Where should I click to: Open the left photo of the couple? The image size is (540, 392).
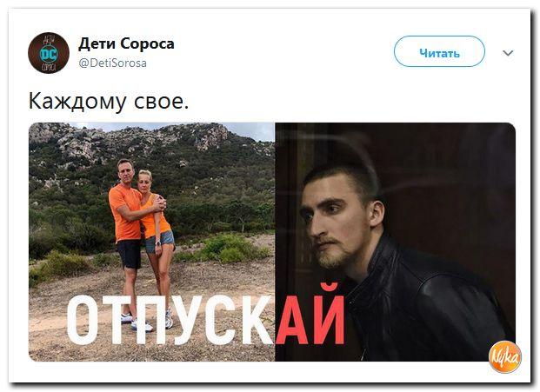(151, 242)
